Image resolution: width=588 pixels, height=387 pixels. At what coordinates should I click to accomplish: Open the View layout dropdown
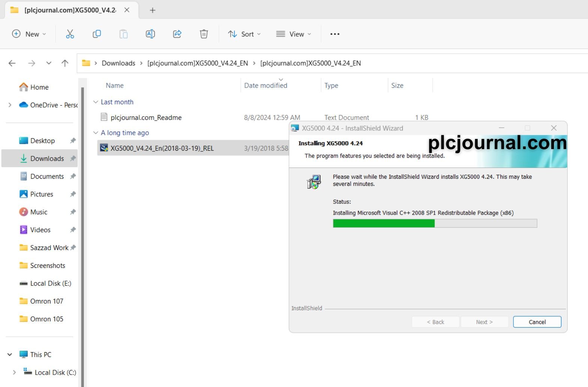pyautogui.click(x=294, y=34)
